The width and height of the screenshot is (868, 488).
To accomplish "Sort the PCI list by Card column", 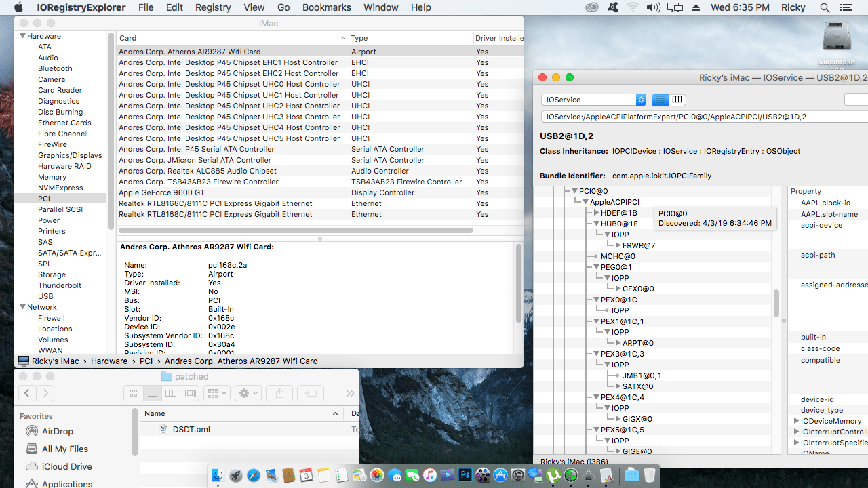I will [x=232, y=38].
